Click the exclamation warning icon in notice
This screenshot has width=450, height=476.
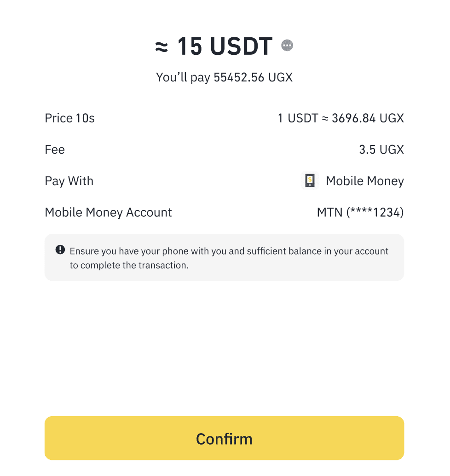(60, 250)
